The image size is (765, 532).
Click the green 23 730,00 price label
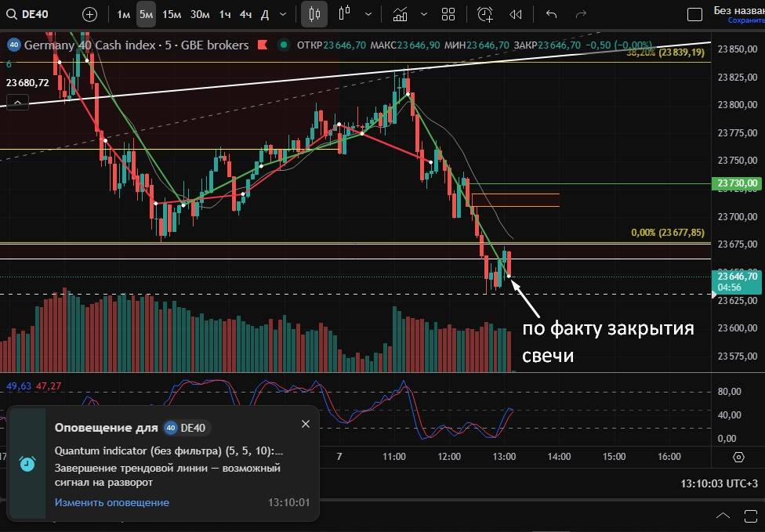point(737,183)
